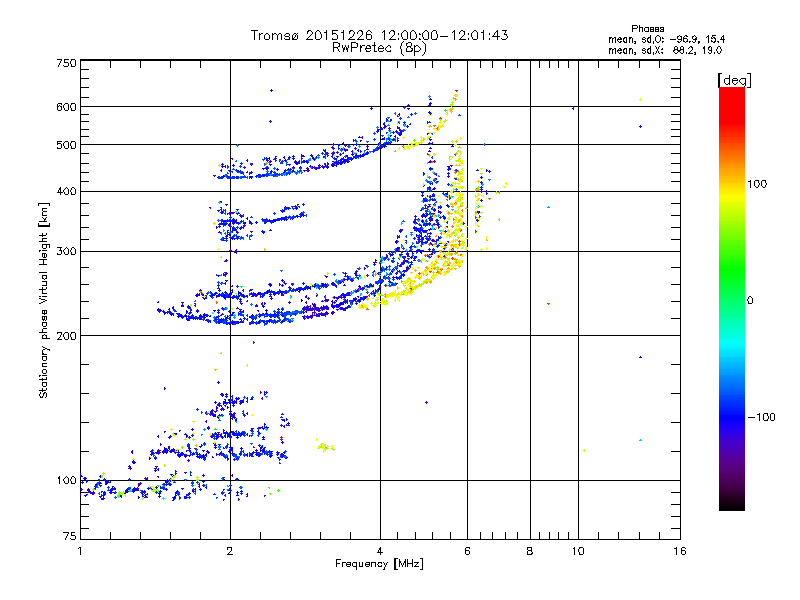Viewport: 800px width, 600px height.
Task: Click the height axis label '200'
Action: point(66,336)
